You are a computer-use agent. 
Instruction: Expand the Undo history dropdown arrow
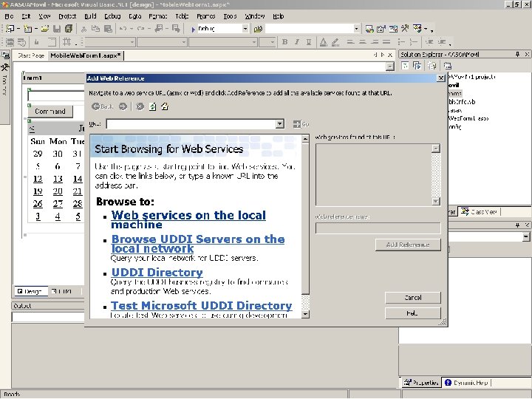pyautogui.click(x=131, y=29)
